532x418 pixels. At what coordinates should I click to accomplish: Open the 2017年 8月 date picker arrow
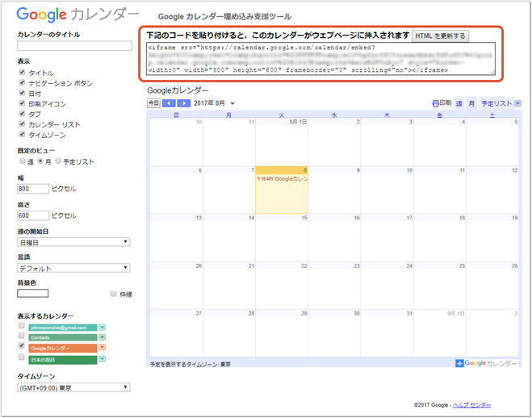click(x=232, y=103)
